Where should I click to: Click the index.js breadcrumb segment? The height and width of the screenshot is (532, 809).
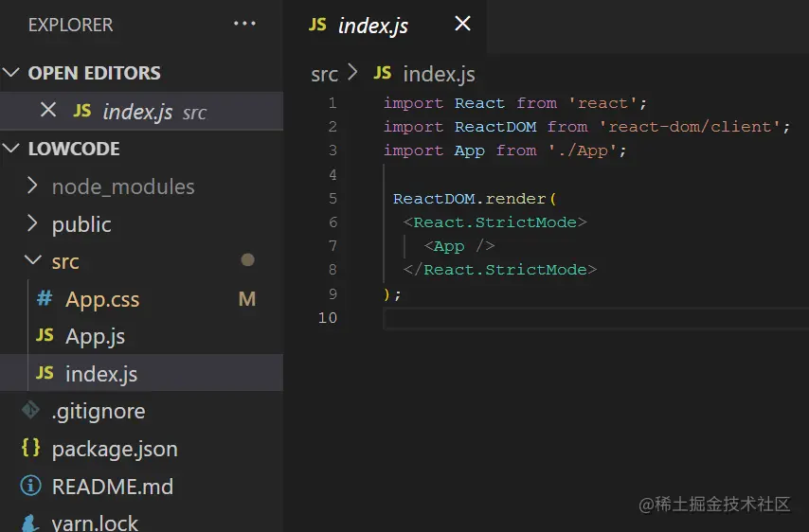(439, 74)
